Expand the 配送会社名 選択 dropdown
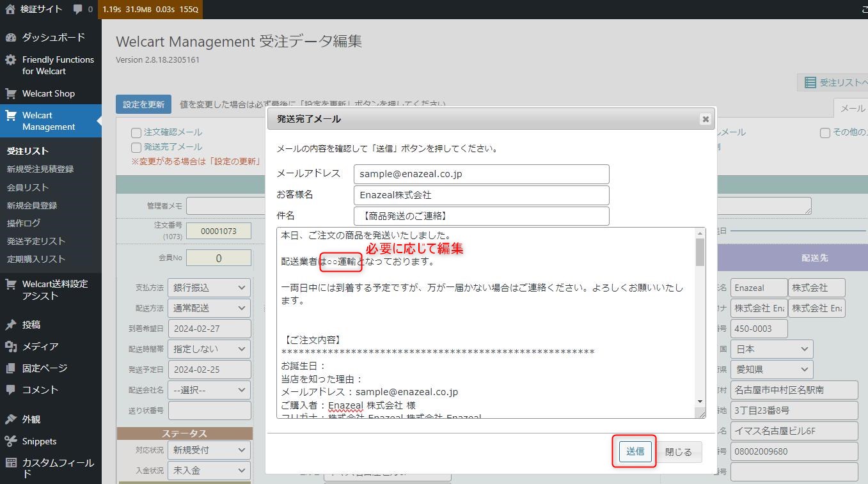868x484 pixels. pos(209,390)
